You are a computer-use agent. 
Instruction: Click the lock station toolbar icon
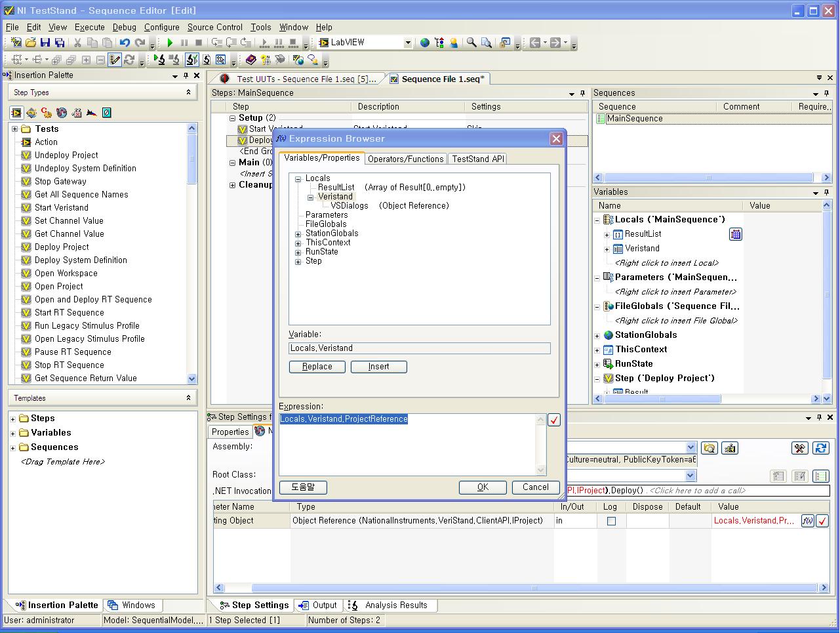pyautogui.click(x=505, y=43)
